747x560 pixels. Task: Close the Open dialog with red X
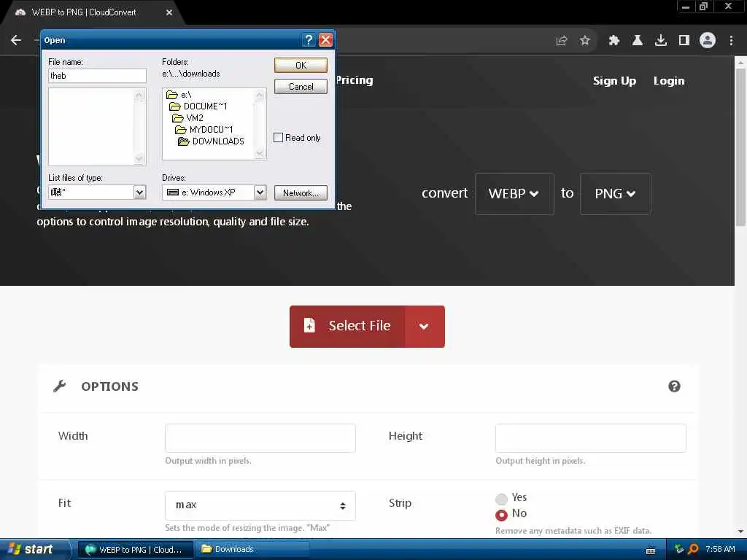click(x=325, y=40)
